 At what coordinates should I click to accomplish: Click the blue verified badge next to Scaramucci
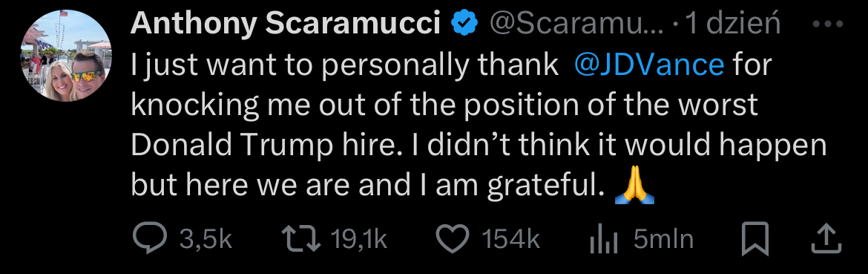pyautogui.click(x=464, y=25)
